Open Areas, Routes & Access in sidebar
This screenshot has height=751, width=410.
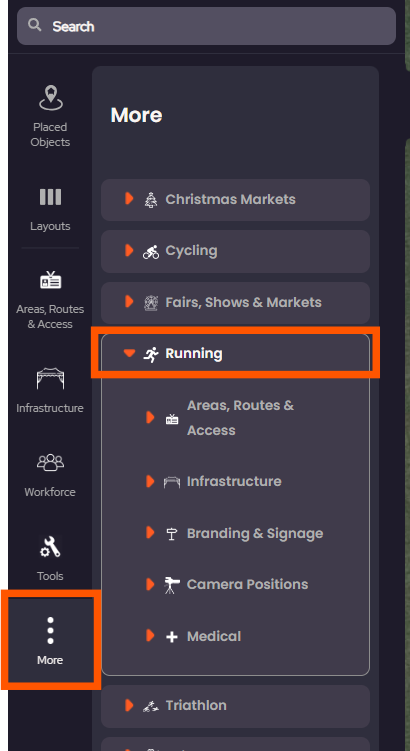pos(50,280)
